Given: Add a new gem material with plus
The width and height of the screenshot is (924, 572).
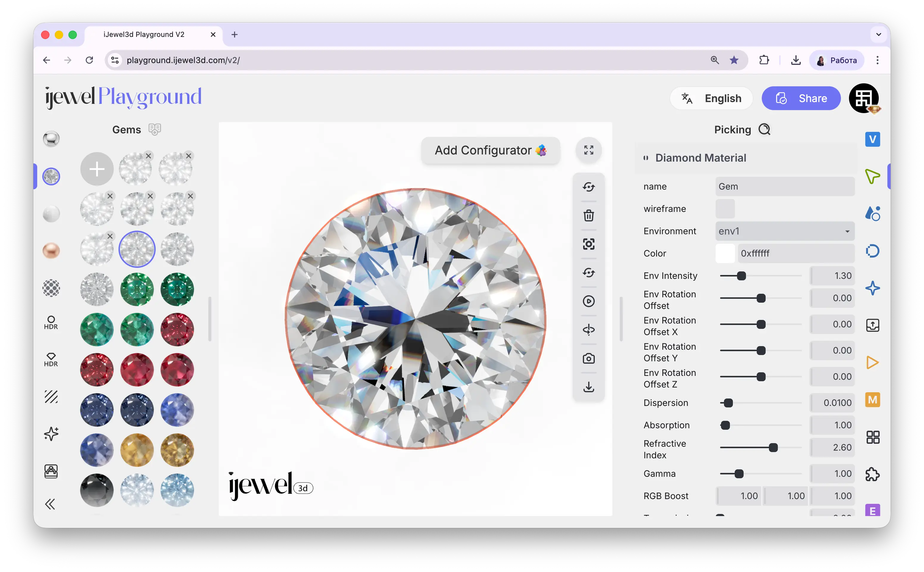Looking at the screenshot, I should [97, 169].
